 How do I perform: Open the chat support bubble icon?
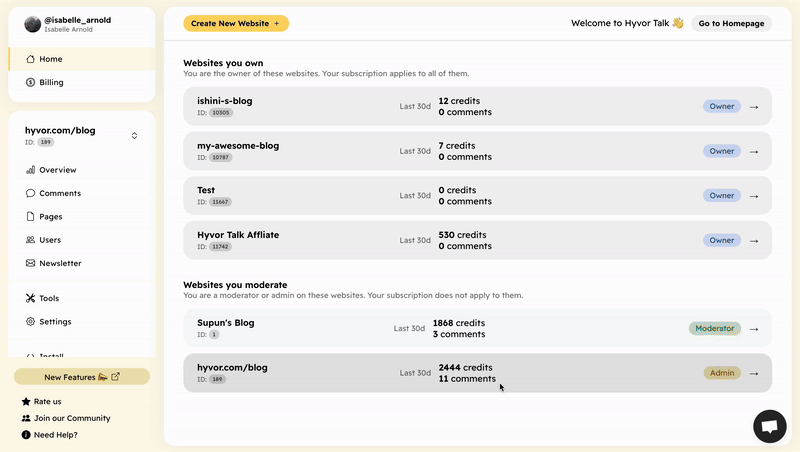(x=769, y=426)
